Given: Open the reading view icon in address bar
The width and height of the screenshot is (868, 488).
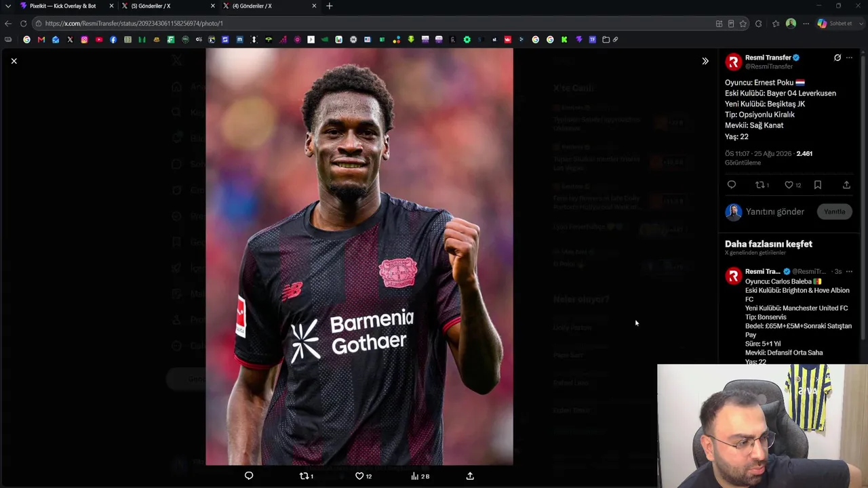Looking at the screenshot, I should [x=731, y=23].
